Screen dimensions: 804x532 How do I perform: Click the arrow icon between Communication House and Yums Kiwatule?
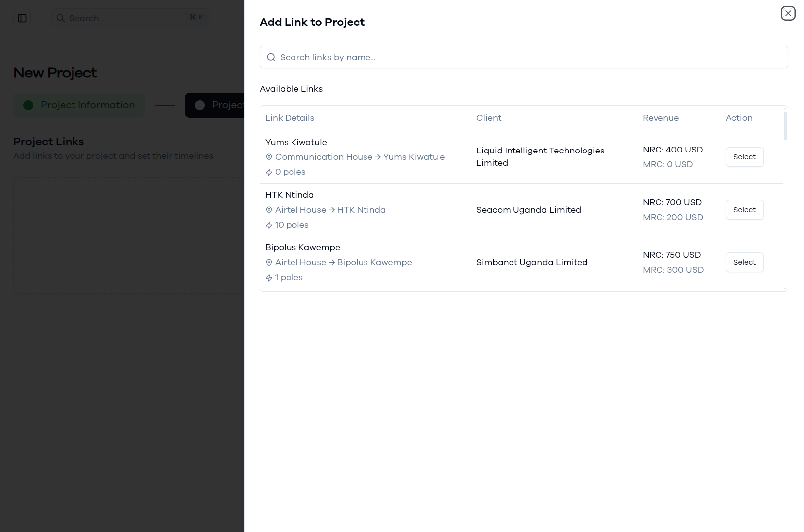[x=378, y=157]
